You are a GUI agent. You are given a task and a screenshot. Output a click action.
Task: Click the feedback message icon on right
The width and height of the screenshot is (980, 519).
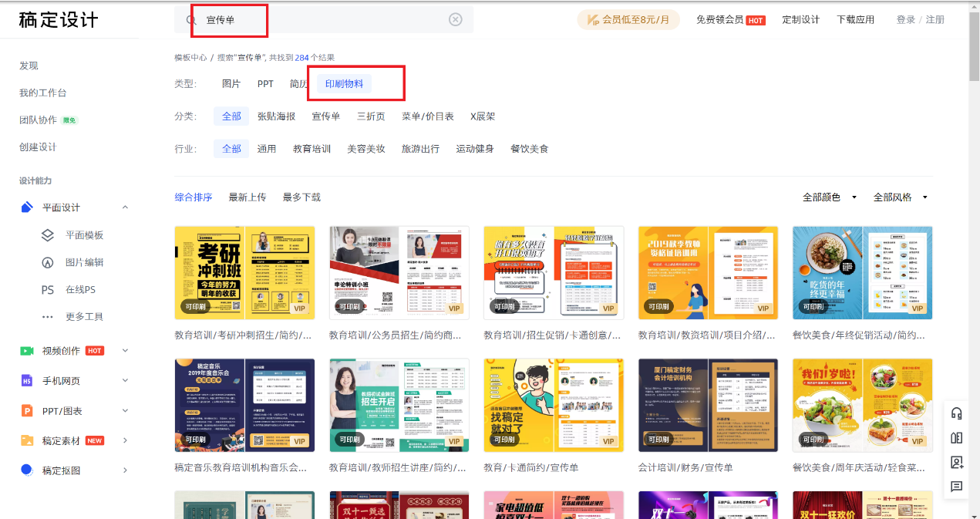pyautogui.click(x=957, y=487)
